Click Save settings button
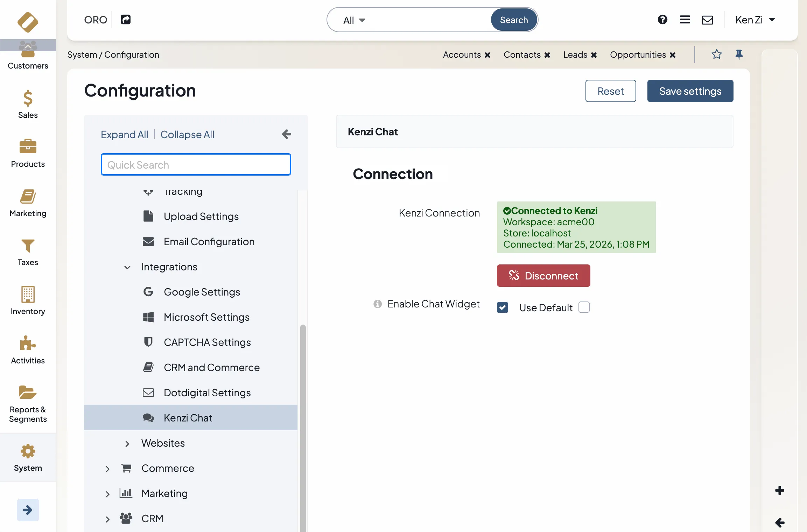Screen dimensions: 807x532 click(690, 91)
